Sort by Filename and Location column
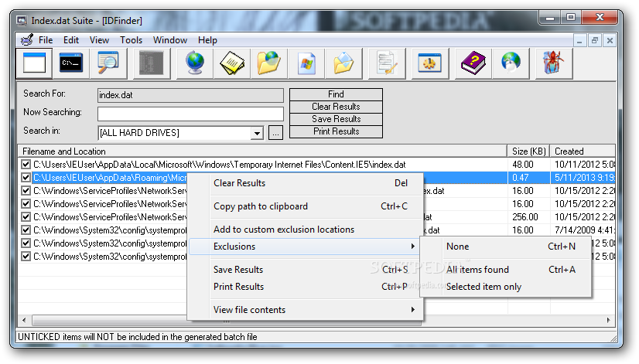This screenshot has height=364, width=639. [262, 151]
